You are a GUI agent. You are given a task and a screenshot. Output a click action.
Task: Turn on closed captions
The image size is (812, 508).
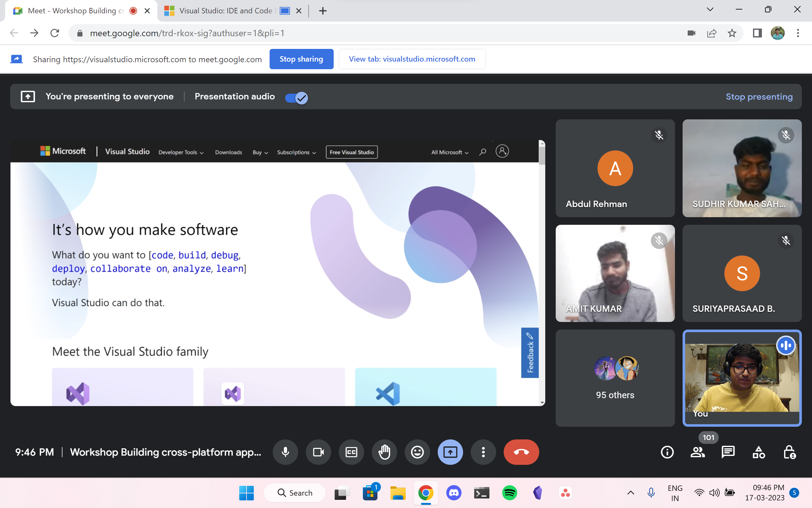351,452
